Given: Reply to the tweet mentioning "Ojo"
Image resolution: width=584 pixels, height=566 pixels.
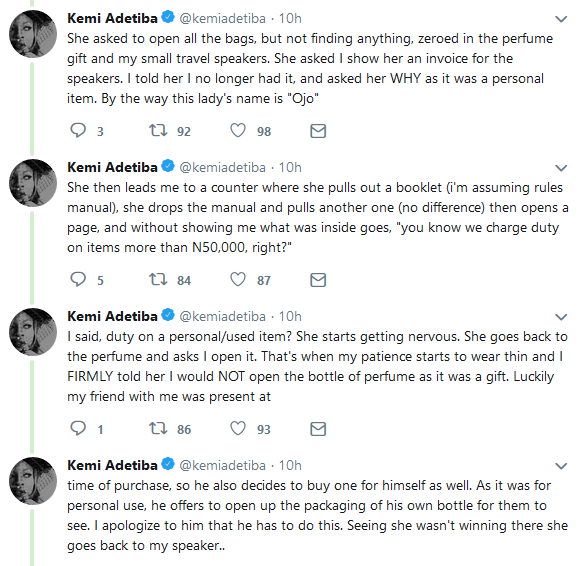Looking at the screenshot, I should tap(78, 131).
